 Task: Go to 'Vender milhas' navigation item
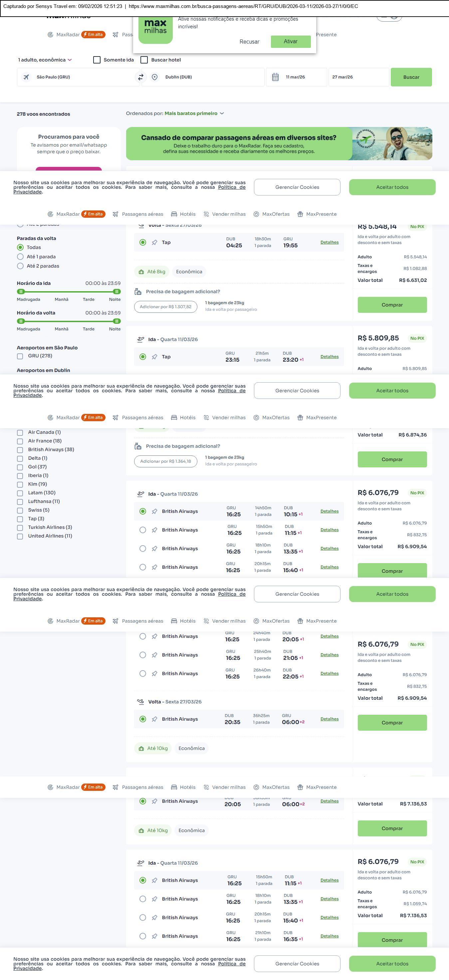pos(224,214)
